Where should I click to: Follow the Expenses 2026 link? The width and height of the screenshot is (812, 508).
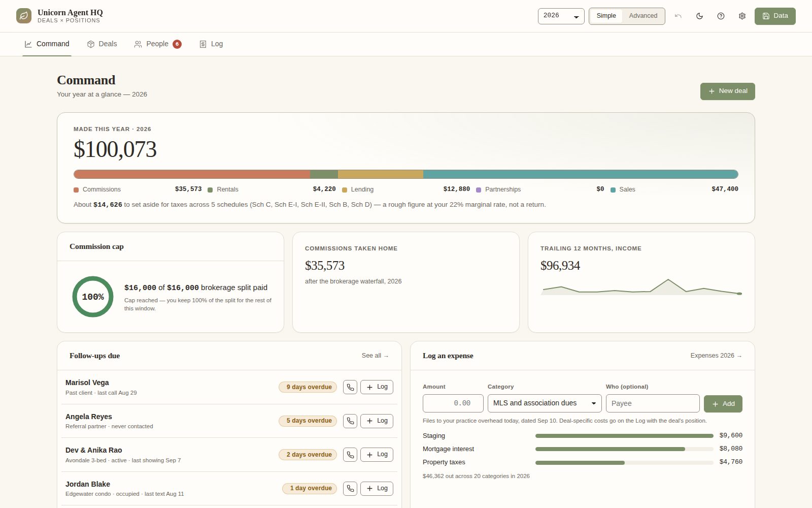[x=716, y=356]
